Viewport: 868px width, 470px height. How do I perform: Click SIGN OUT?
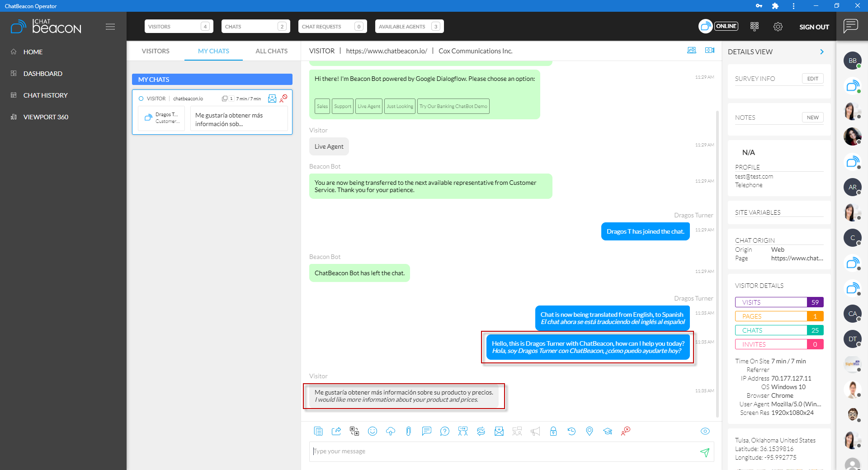814,27
